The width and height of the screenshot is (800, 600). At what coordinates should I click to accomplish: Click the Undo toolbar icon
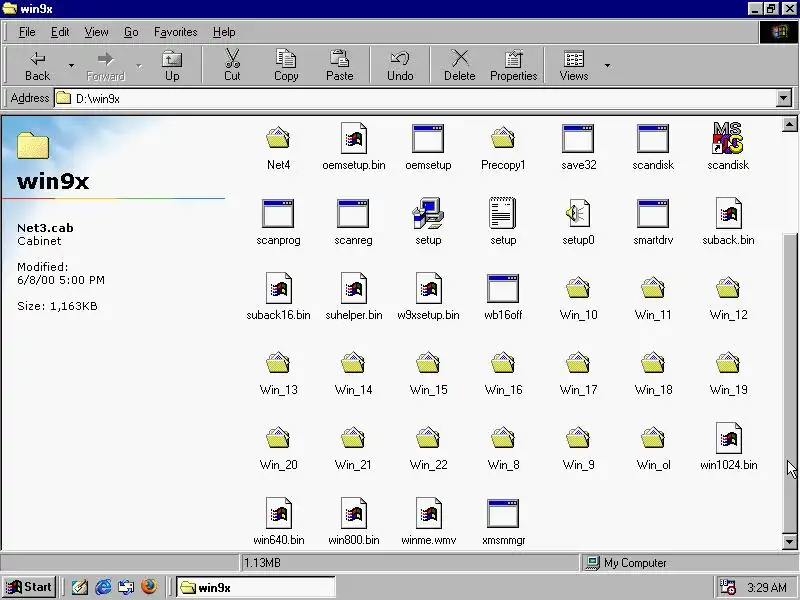coord(400,59)
